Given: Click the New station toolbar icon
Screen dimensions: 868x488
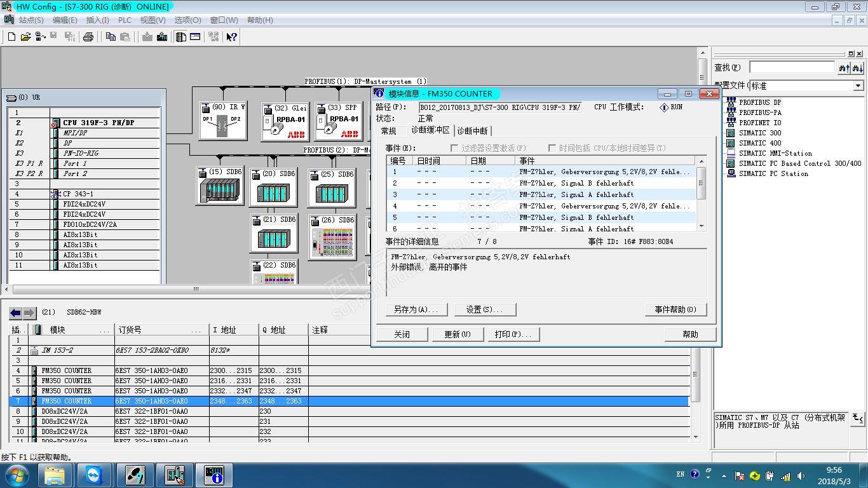Looking at the screenshot, I should [11, 37].
